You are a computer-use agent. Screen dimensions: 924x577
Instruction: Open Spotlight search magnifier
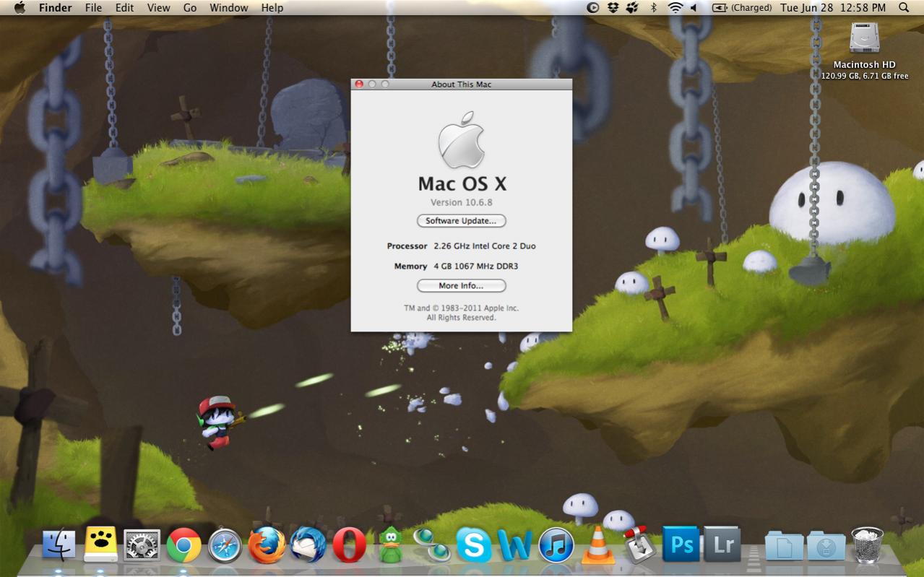click(x=904, y=7)
